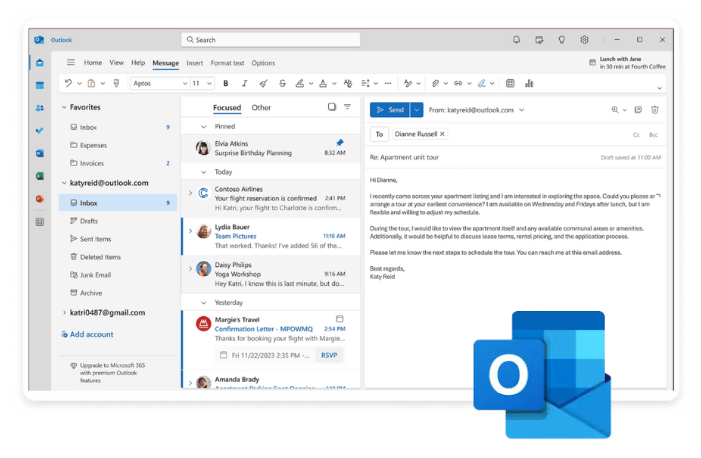Open the Tips lightbulb icon
This screenshot has height=458, width=701.
pos(562,40)
